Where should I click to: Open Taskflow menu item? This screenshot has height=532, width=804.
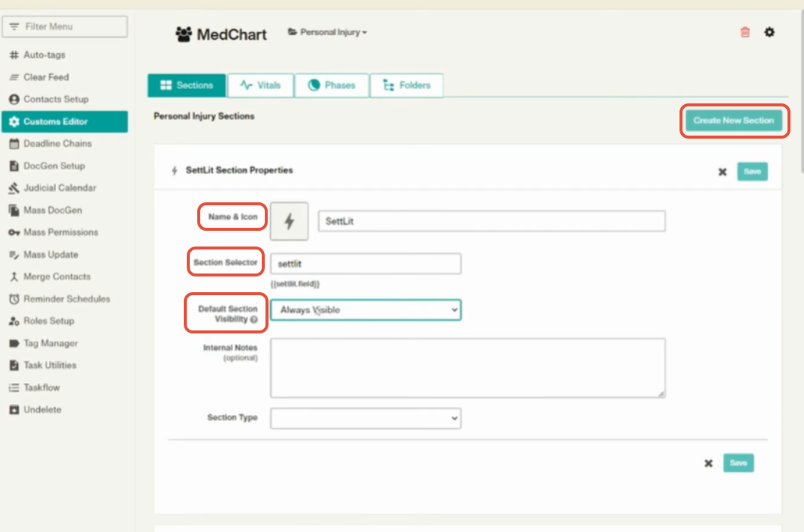[64, 387]
